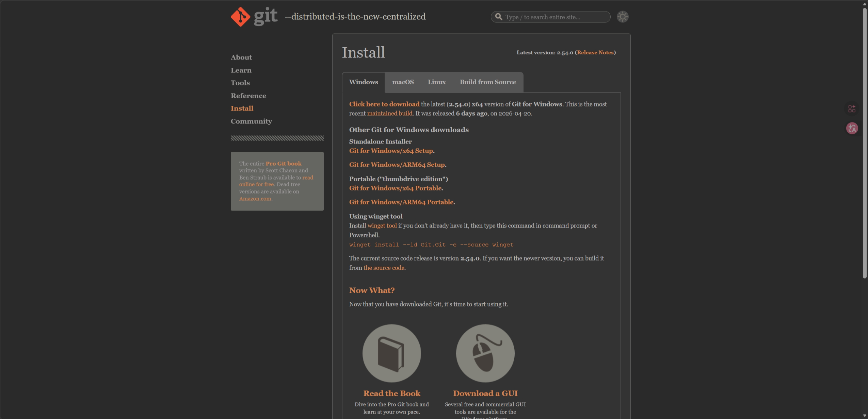
Task: Toggle the light/dark theme sun button
Action: click(x=622, y=17)
